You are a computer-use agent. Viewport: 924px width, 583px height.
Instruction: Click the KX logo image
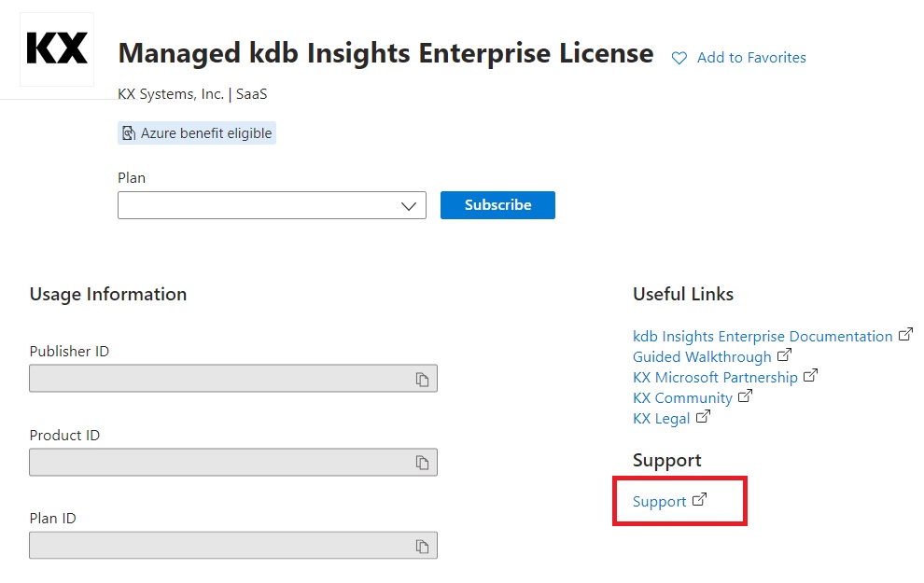pos(57,49)
